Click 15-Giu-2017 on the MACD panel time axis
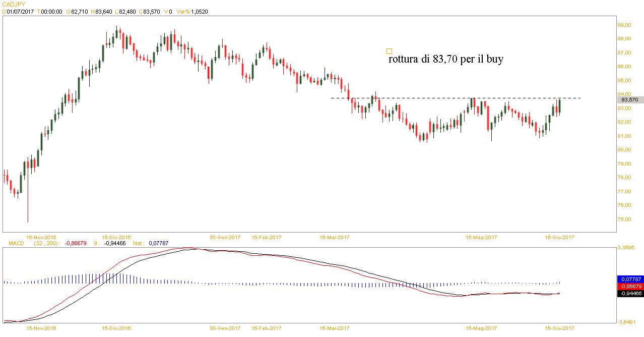This screenshot has height=337, width=644. click(x=560, y=328)
